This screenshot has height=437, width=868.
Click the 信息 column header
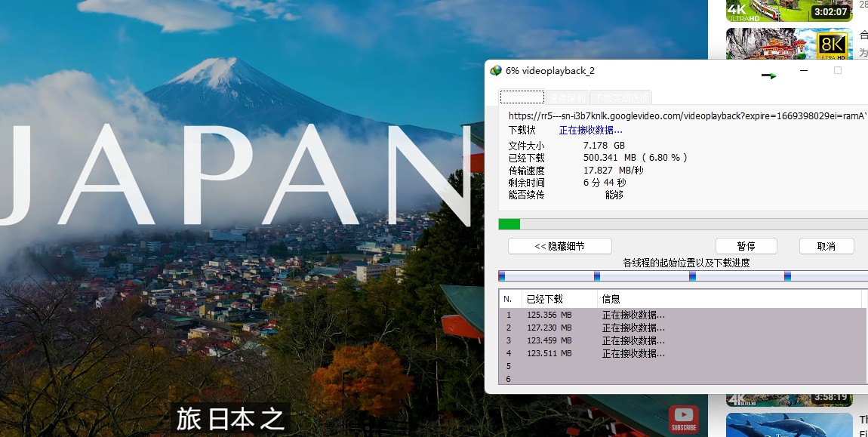[728, 299]
